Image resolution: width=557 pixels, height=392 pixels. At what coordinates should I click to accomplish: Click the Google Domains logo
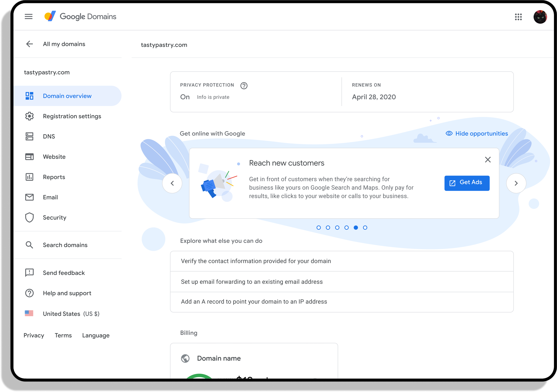click(80, 16)
